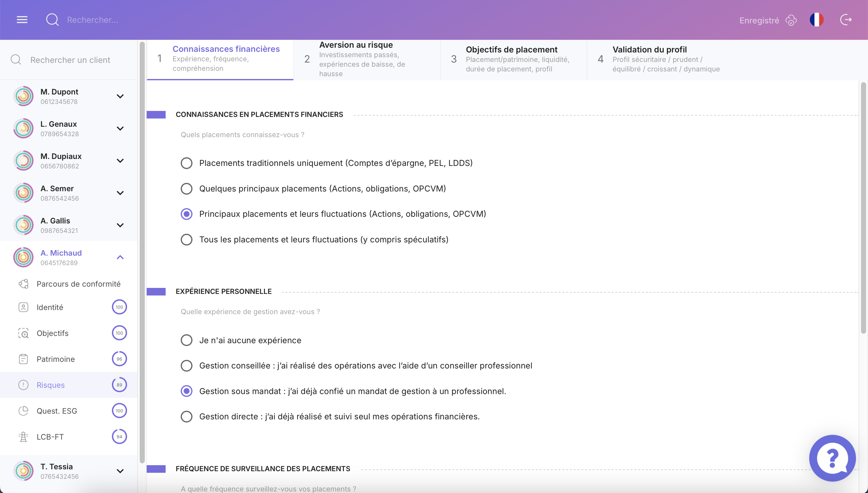This screenshot has width=868, height=493.
Task: Click the search magnifier icon in header
Action: [x=52, y=20]
